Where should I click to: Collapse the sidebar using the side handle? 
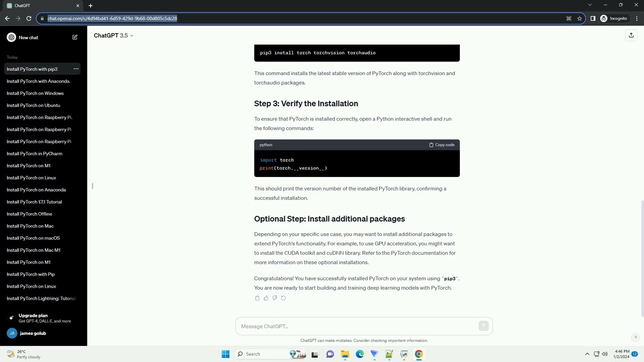tap(93, 186)
